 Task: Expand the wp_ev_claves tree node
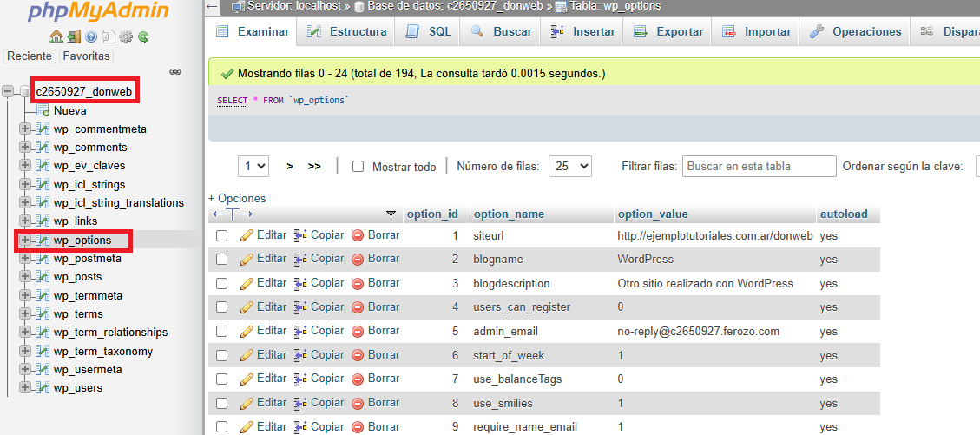[x=25, y=166]
